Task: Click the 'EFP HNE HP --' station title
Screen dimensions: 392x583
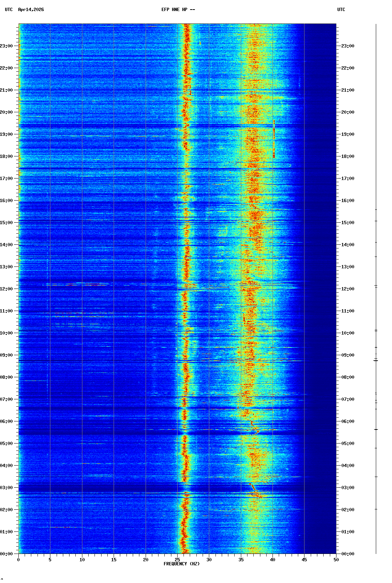Action: tap(178, 10)
